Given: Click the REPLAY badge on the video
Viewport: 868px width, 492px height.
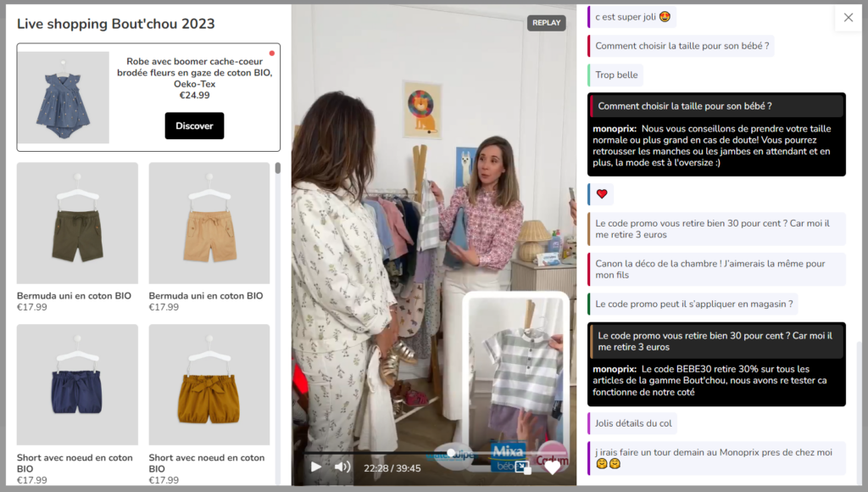Looking at the screenshot, I should pyautogui.click(x=547, y=23).
